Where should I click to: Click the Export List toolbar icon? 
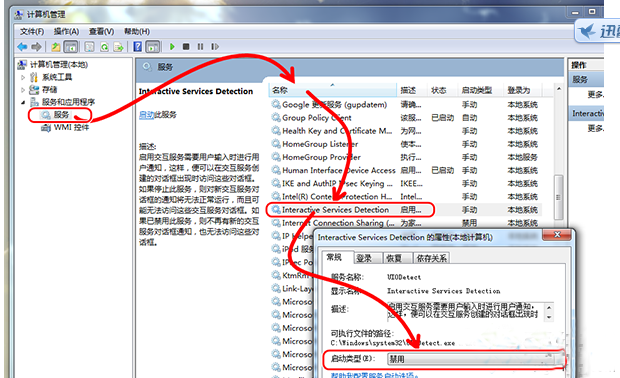(119, 47)
